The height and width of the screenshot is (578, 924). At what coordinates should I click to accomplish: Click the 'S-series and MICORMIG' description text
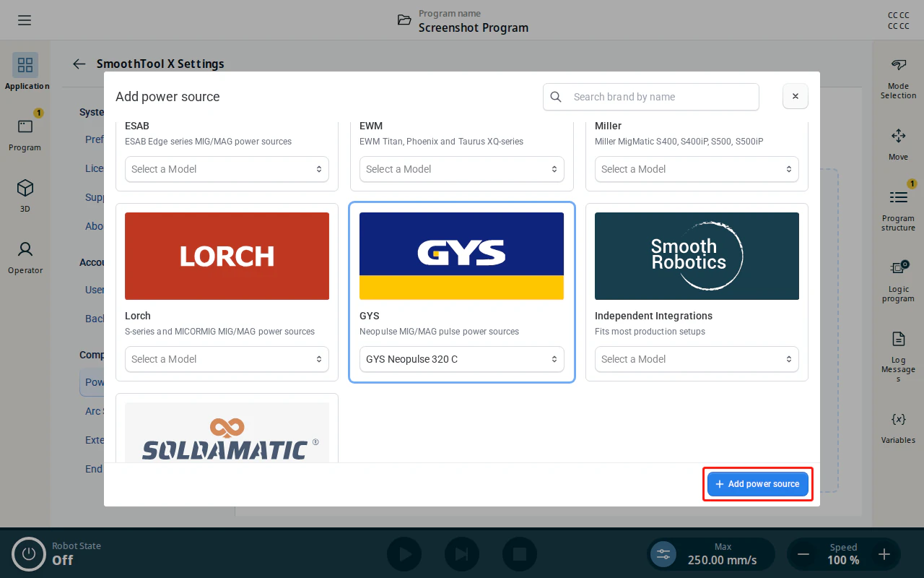point(219,332)
